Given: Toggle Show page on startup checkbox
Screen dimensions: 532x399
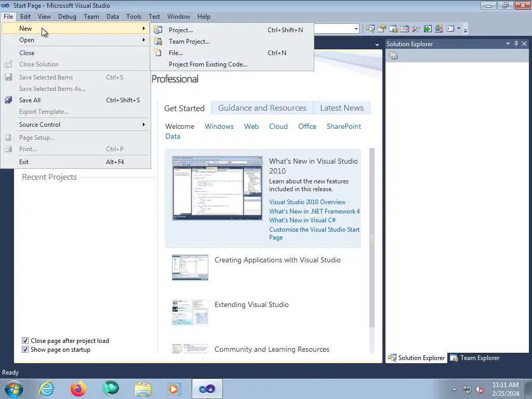Looking at the screenshot, I should [x=25, y=350].
